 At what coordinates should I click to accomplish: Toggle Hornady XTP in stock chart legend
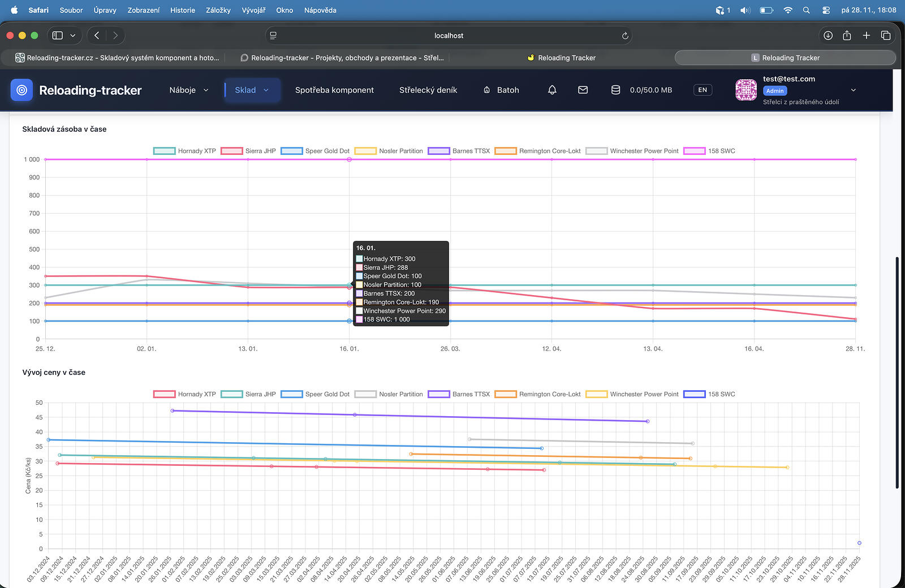pyautogui.click(x=196, y=151)
